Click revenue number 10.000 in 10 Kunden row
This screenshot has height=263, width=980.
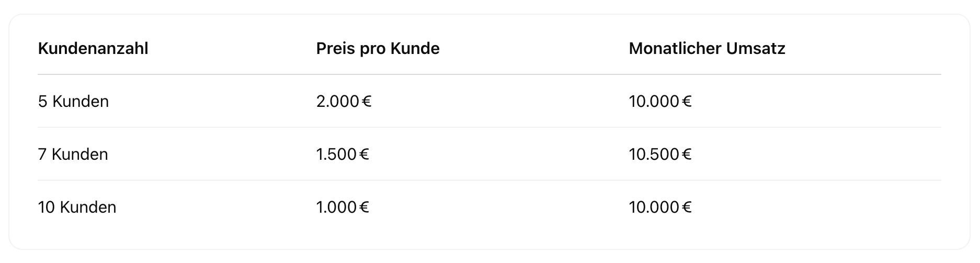pos(654,207)
